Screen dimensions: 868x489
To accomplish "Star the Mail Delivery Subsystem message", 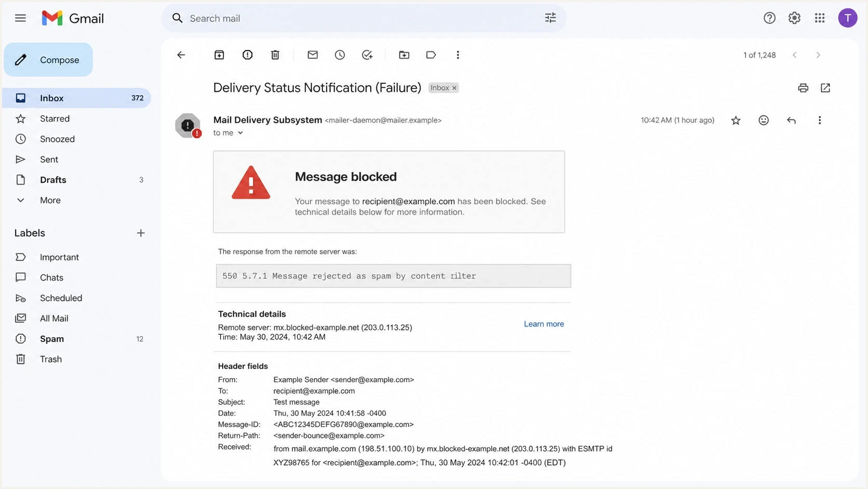I will point(736,121).
